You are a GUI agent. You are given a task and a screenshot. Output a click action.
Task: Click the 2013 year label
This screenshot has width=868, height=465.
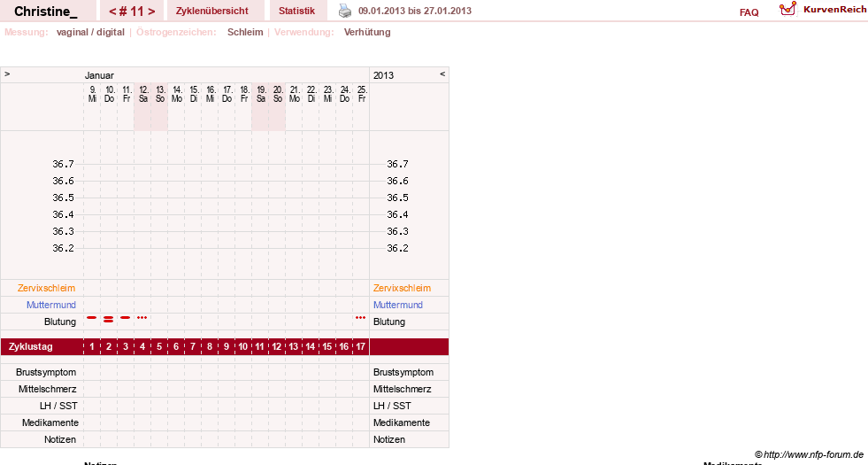click(383, 75)
